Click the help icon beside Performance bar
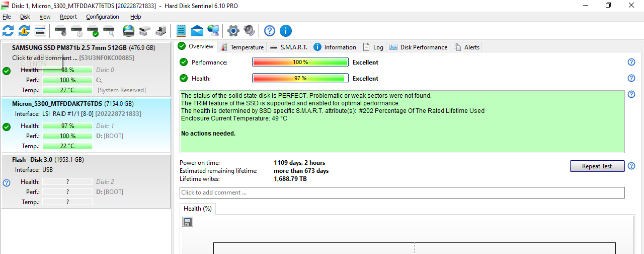Viewport: 644px width, 254px height. pyautogui.click(x=631, y=62)
